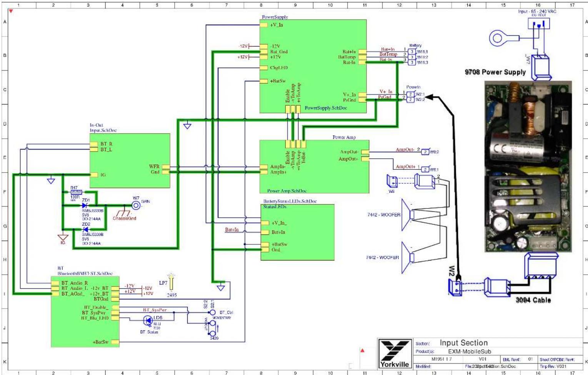Open the Input.SchDoc sheet symbol label

tap(103, 130)
